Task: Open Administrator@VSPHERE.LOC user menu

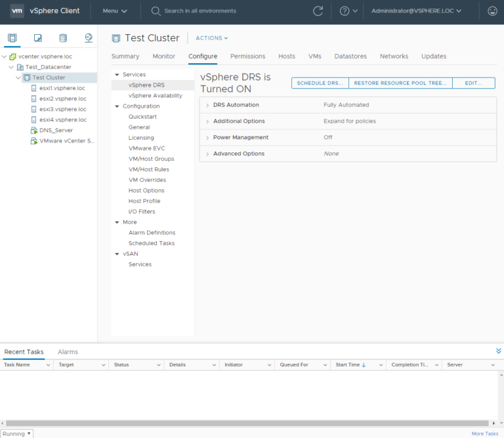Action: [x=416, y=11]
